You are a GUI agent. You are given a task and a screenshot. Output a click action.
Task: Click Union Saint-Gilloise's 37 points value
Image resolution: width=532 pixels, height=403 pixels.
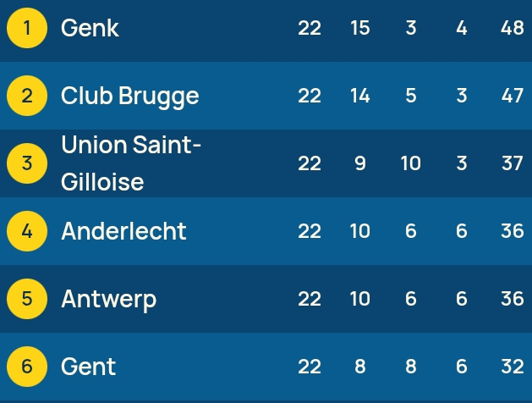513,163
